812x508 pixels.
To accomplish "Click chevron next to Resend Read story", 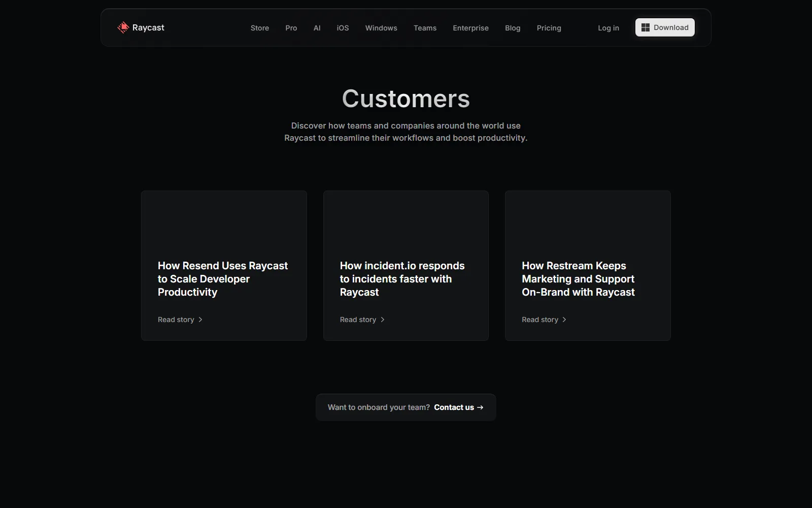I will (200, 320).
